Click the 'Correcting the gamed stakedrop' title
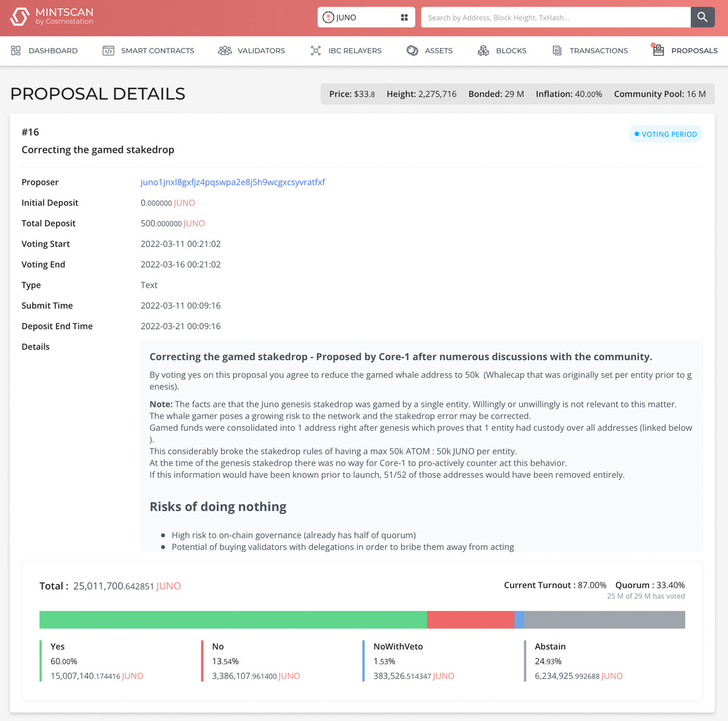Image resolution: width=728 pixels, height=721 pixels. (x=98, y=150)
